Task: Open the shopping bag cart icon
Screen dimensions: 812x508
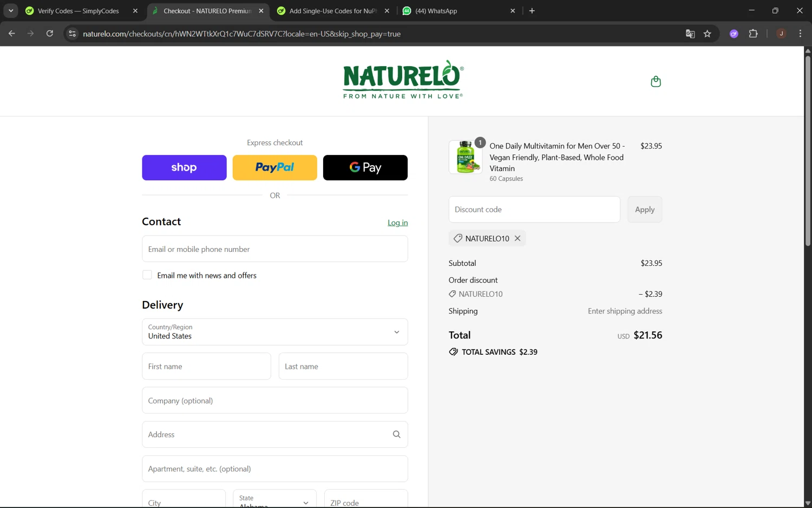Action: [x=656, y=81]
